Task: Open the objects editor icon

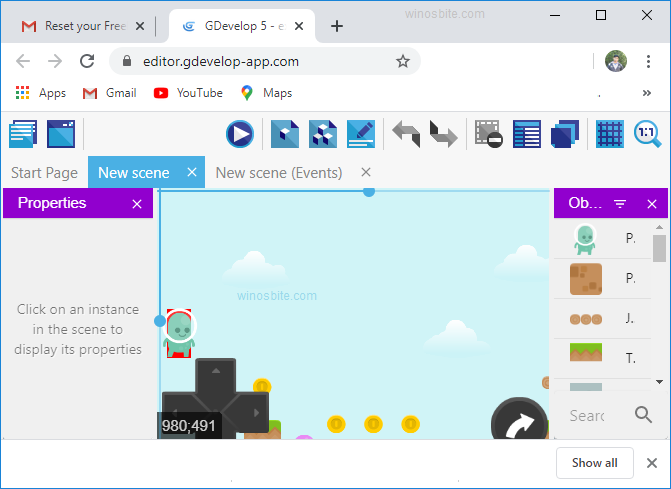Action: pos(285,134)
